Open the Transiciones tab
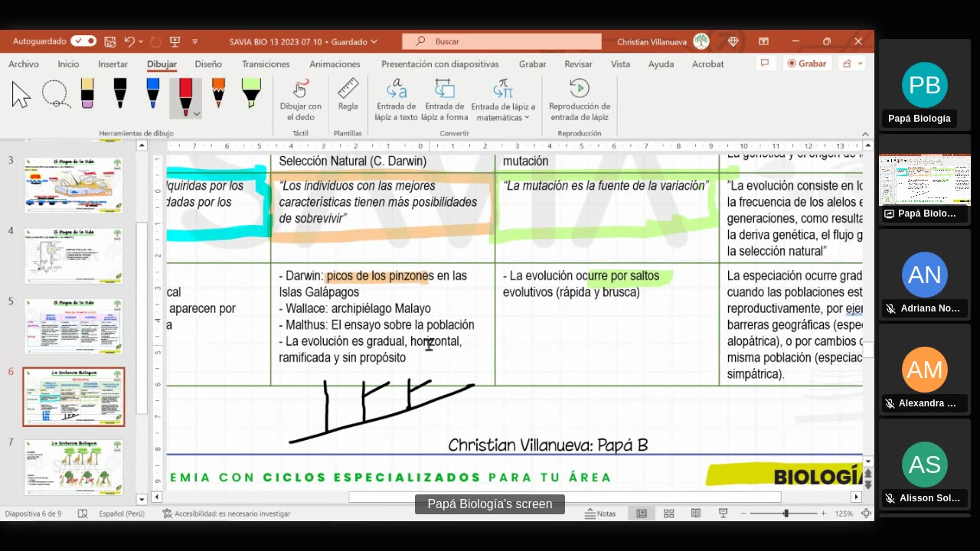The width and height of the screenshot is (980, 551). 266,64
